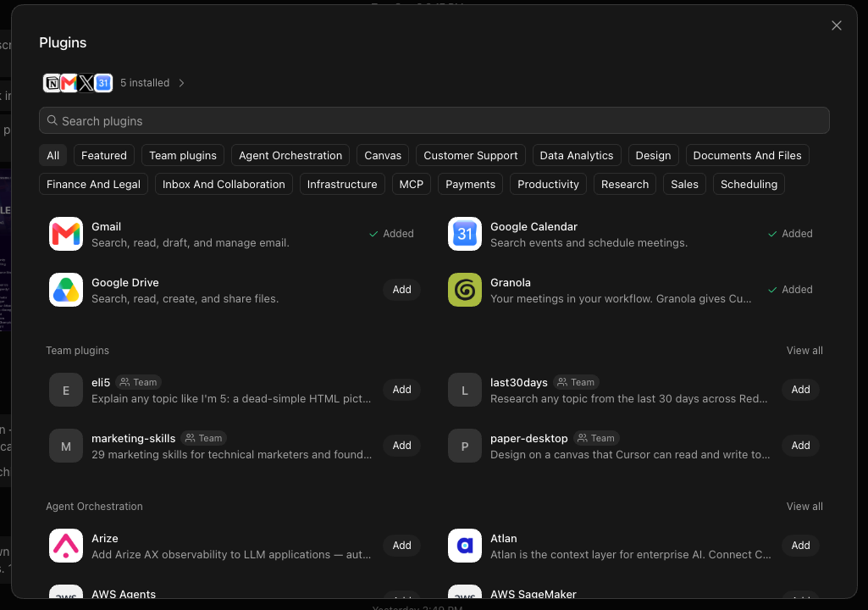868x610 pixels.
Task: Click the Gmail plugin icon
Action: coord(66,234)
